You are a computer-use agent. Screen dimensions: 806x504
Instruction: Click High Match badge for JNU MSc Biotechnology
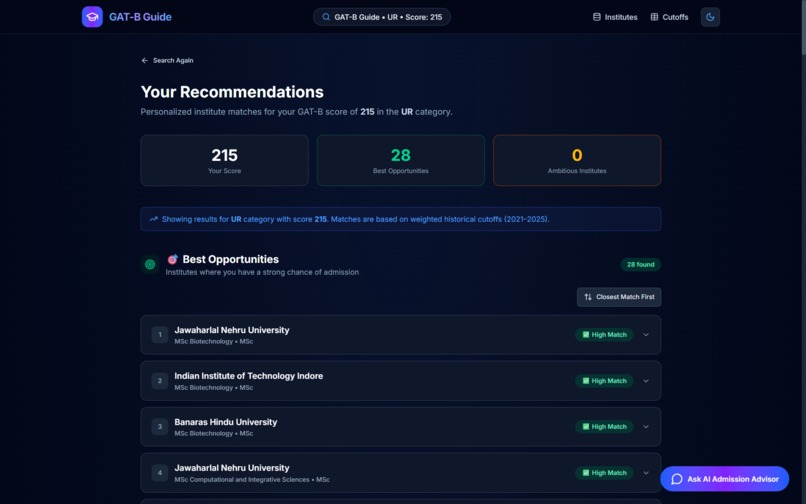pos(604,335)
